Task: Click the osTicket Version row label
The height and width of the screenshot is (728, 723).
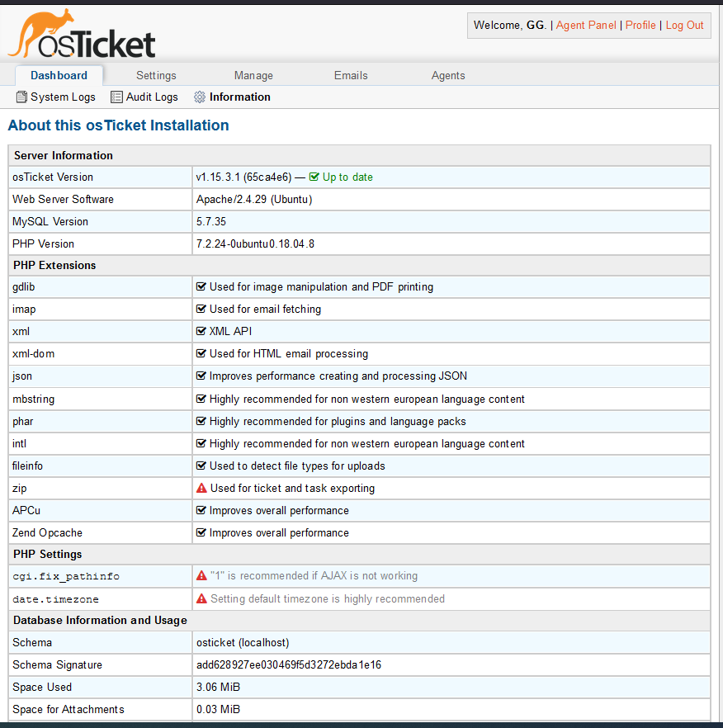Action: click(x=53, y=177)
